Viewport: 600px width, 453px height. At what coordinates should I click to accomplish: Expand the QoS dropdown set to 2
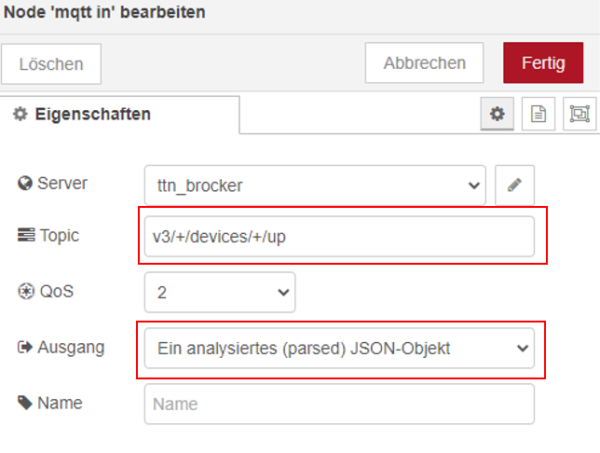coord(220,292)
